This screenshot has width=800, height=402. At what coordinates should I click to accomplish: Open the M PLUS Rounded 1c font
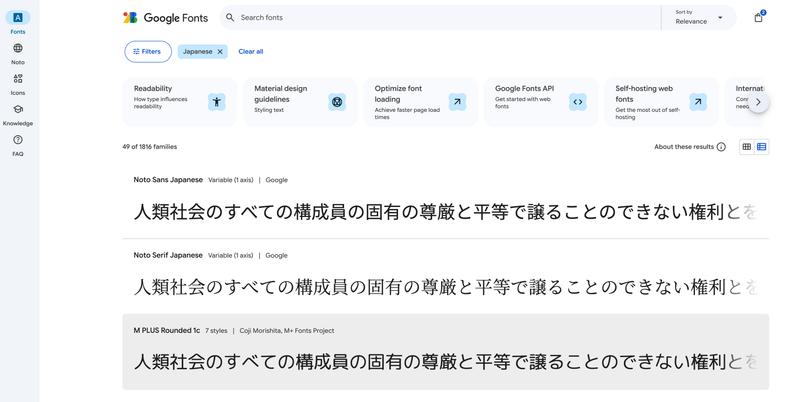point(167,331)
